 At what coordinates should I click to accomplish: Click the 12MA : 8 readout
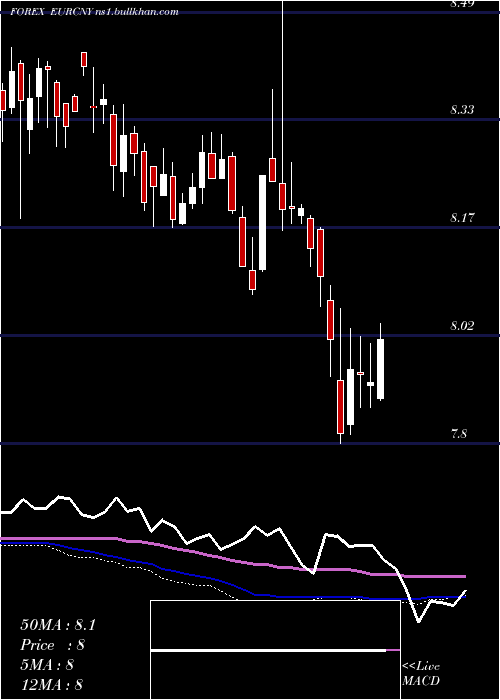[x=51, y=684]
